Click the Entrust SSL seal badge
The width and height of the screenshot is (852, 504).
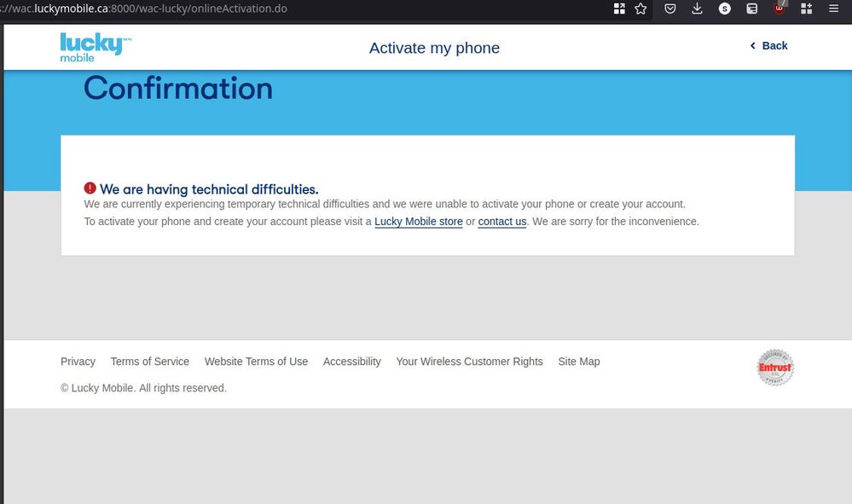pyautogui.click(x=775, y=368)
